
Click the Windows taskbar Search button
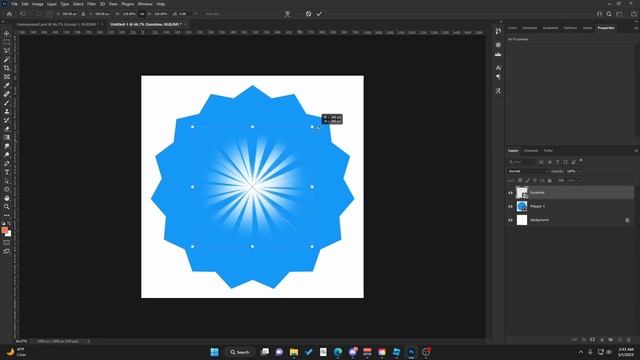[240, 352]
